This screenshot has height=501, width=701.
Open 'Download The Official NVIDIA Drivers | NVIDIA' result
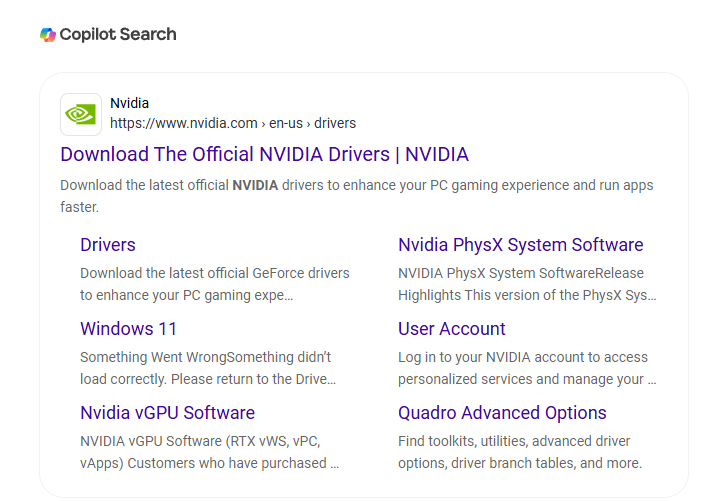click(264, 154)
